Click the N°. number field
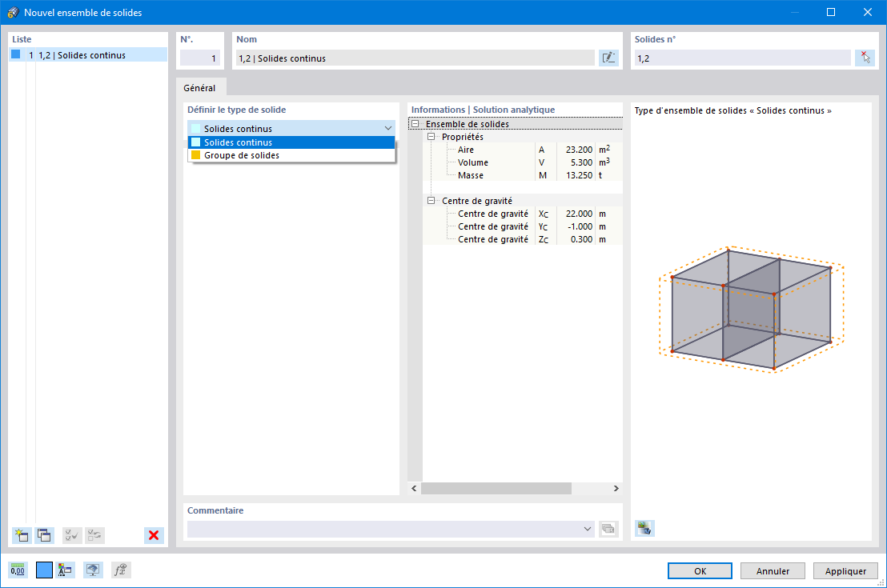Image resolution: width=887 pixels, height=588 pixels. click(x=199, y=58)
